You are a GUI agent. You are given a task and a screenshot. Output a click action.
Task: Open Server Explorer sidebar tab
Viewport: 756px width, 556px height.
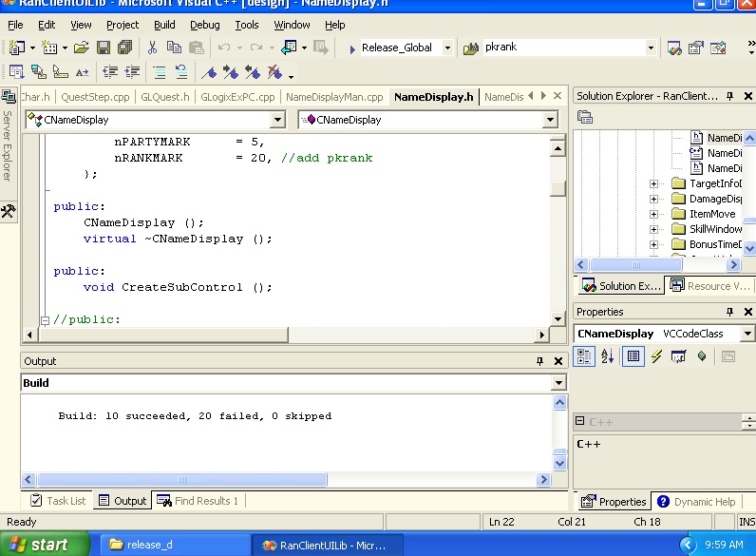pyautogui.click(x=9, y=135)
